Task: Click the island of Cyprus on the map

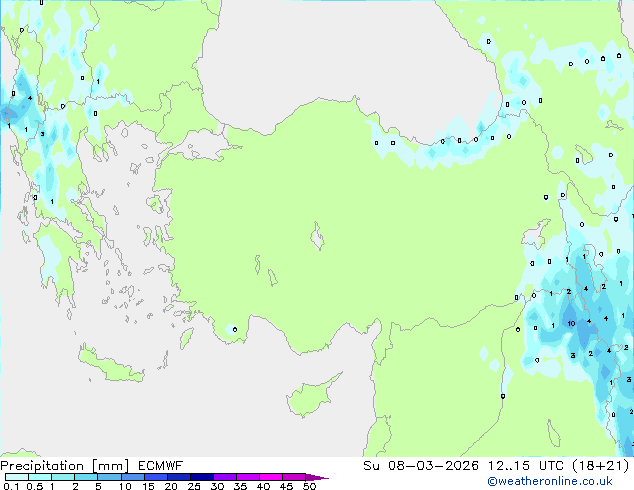Action: [x=309, y=398]
